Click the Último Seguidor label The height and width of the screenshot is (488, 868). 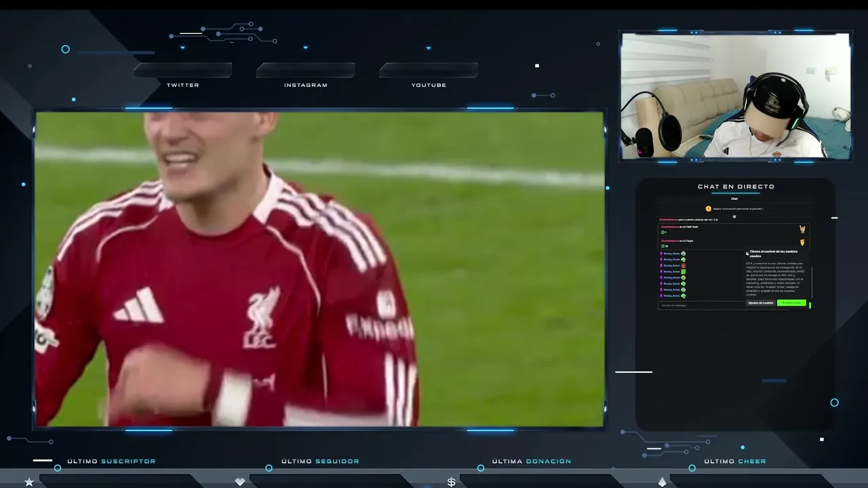320,462
